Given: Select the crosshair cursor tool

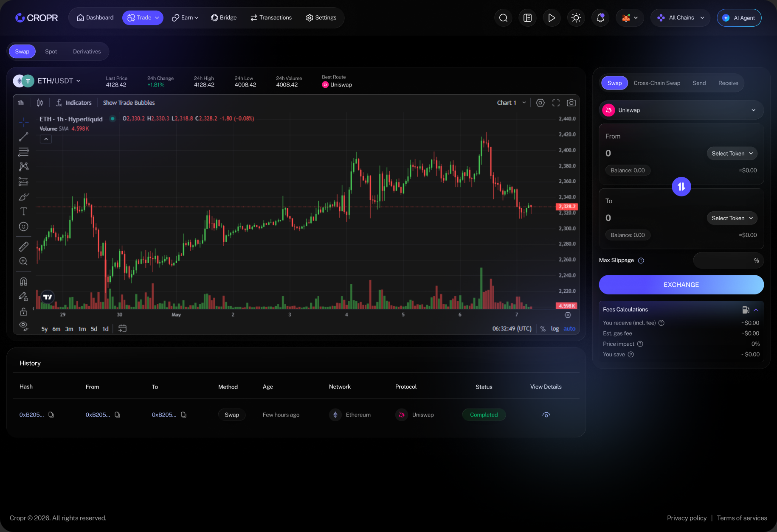Looking at the screenshot, I should point(24,122).
